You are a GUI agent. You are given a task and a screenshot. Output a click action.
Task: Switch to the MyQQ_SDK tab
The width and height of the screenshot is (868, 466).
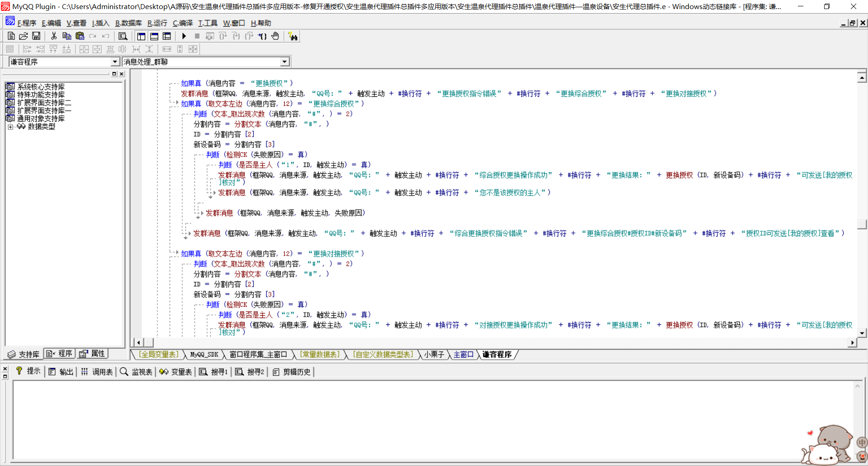(x=204, y=355)
